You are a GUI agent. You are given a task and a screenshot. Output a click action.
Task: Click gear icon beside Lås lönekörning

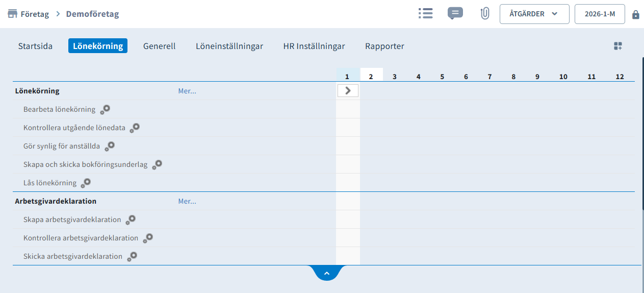pyautogui.click(x=86, y=183)
